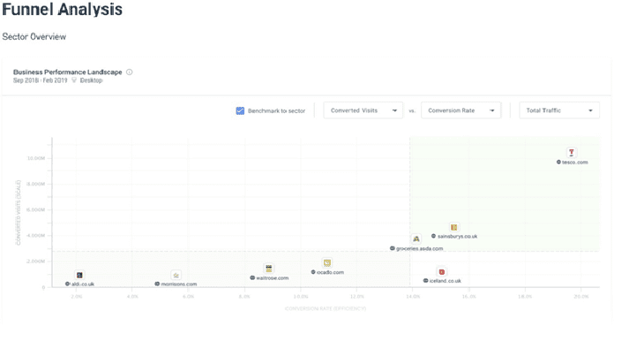Image resolution: width=644 pixels, height=341 pixels.
Task: Click the iceland.co.uk data point dot
Action: pos(425,281)
